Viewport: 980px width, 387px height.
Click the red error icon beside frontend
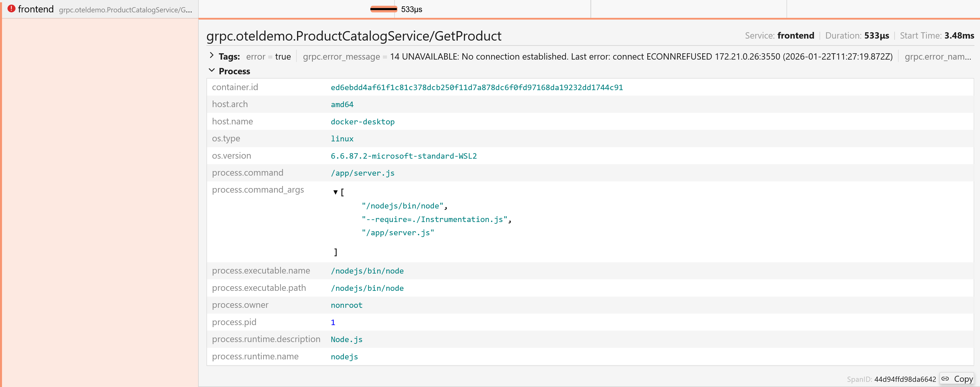pyautogui.click(x=12, y=8)
